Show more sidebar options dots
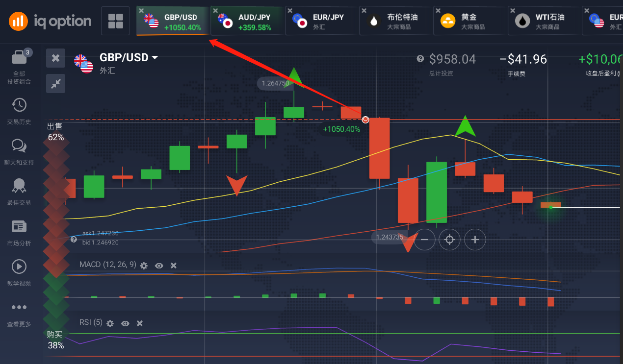 pyautogui.click(x=19, y=307)
